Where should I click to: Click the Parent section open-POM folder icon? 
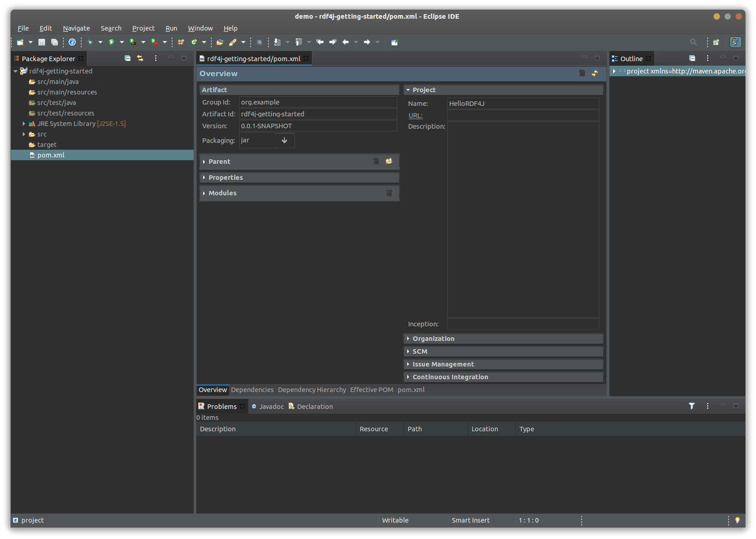(389, 161)
